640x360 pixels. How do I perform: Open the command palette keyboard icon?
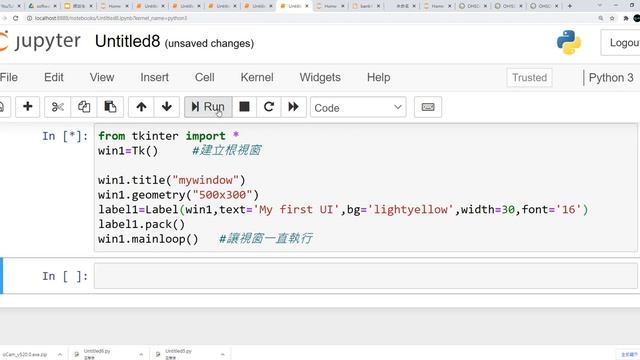point(428,107)
